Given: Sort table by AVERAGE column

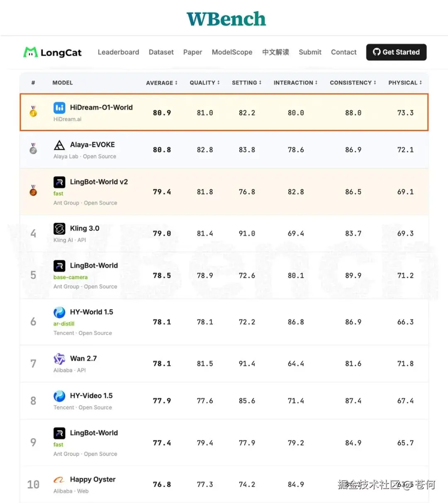Looking at the screenshot, I should pos(162,83).
